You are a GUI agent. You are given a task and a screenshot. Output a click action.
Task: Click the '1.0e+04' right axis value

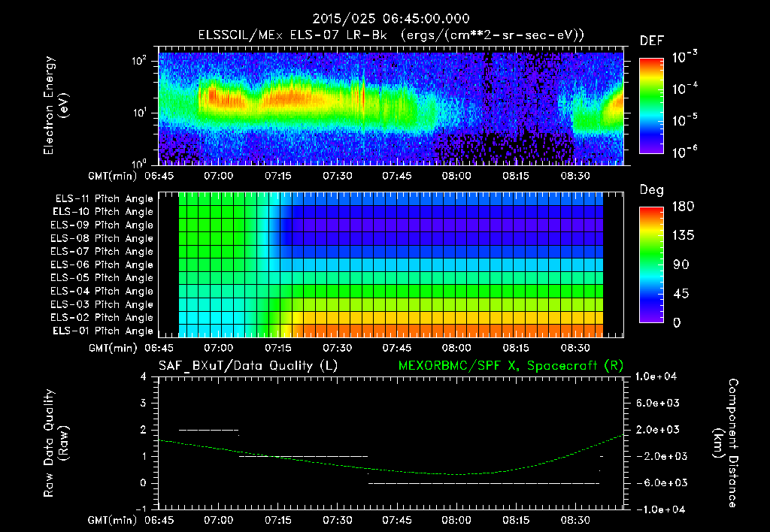(656, 377)
